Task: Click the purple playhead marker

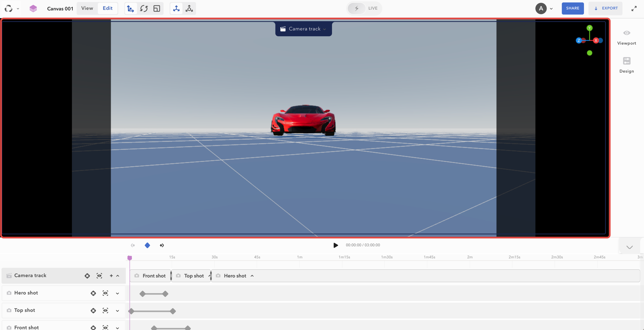Action: coord(130,258)
